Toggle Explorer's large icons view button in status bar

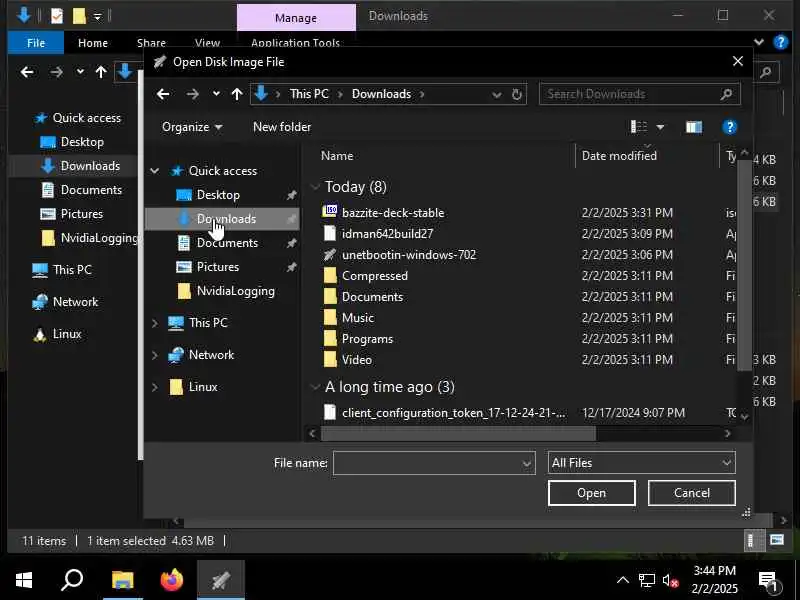[777, 540]
